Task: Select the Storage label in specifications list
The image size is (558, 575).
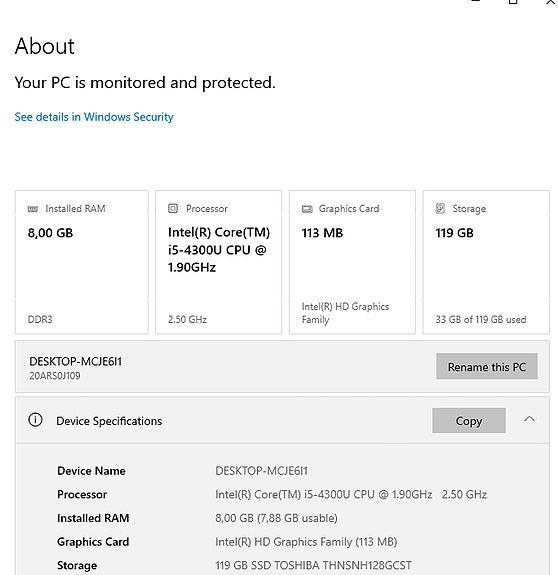Action: click(x=77, y=565)
